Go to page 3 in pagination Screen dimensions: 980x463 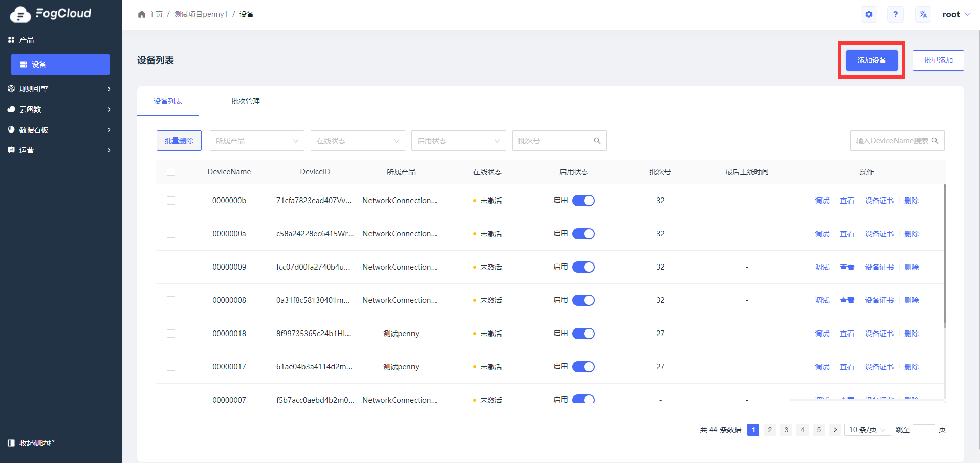coord(786,430)
